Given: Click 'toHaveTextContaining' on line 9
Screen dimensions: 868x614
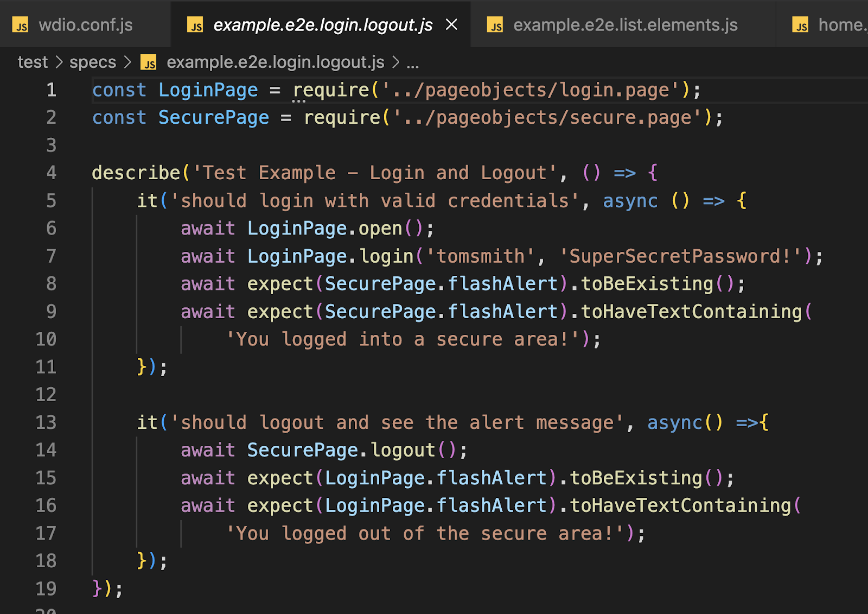Looking at the screenshot, I should (x=692, y=311).
